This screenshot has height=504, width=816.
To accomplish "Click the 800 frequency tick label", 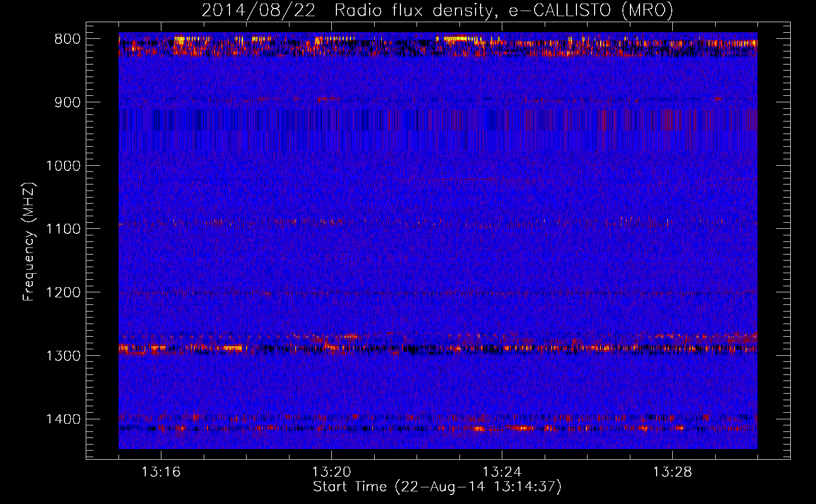I will 67,39.
